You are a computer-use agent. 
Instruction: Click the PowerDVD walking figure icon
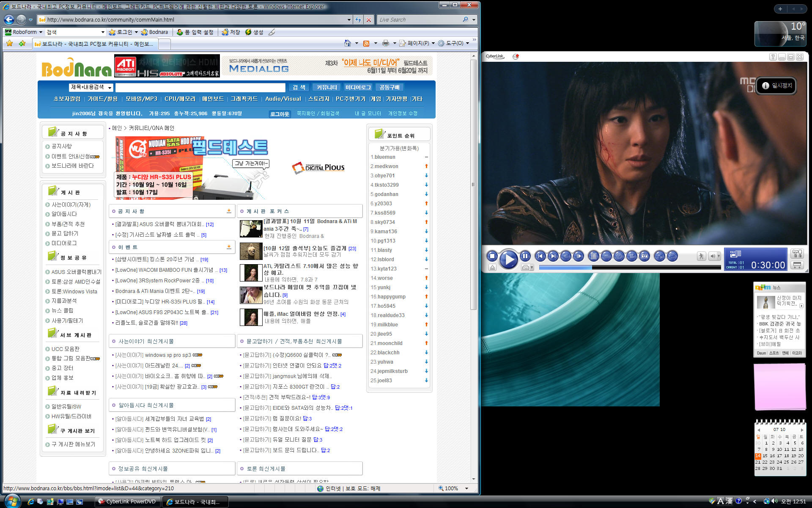pos(701,256)
